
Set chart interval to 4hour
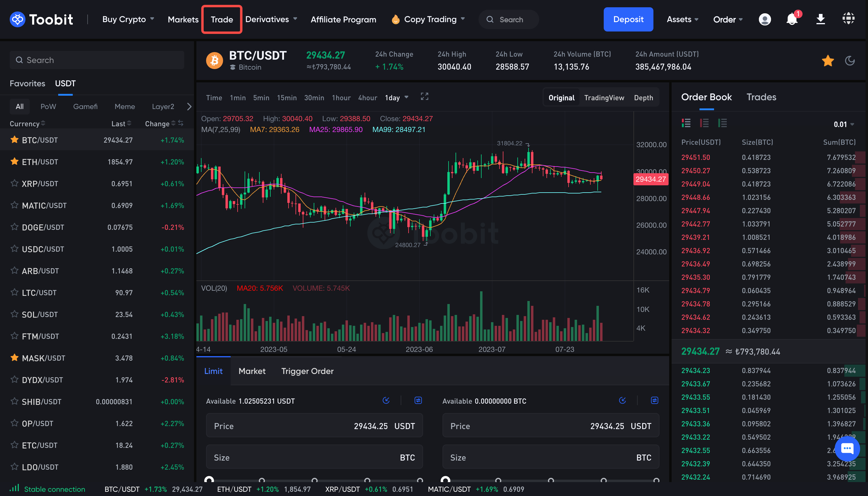click(x=368, y=98)
